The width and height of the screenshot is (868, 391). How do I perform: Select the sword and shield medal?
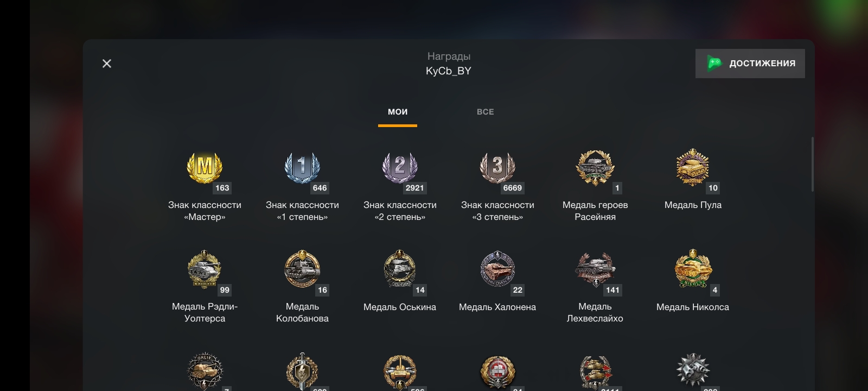point(302,372)
